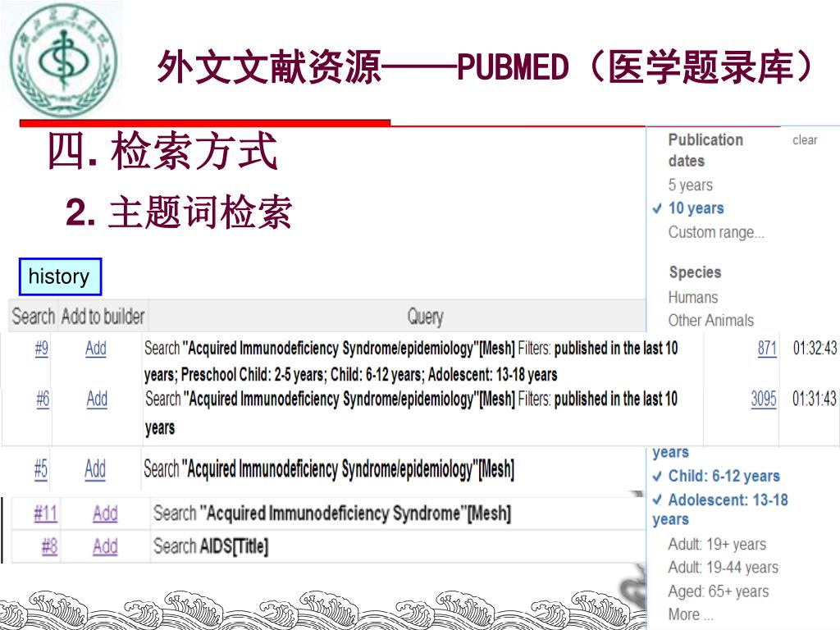
Task: Add search #6 to builder
Action: coord(97,399)
